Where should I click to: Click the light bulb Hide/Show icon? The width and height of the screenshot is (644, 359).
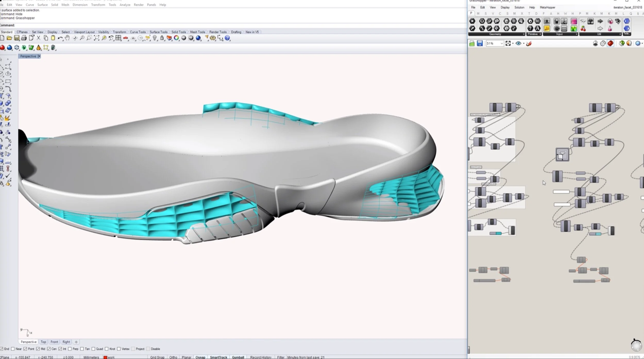click(155, 38)
